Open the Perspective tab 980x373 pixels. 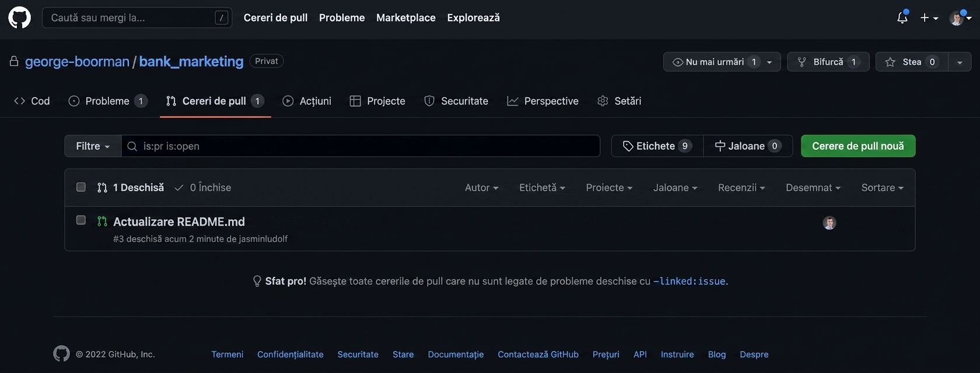tap(542, 101)
